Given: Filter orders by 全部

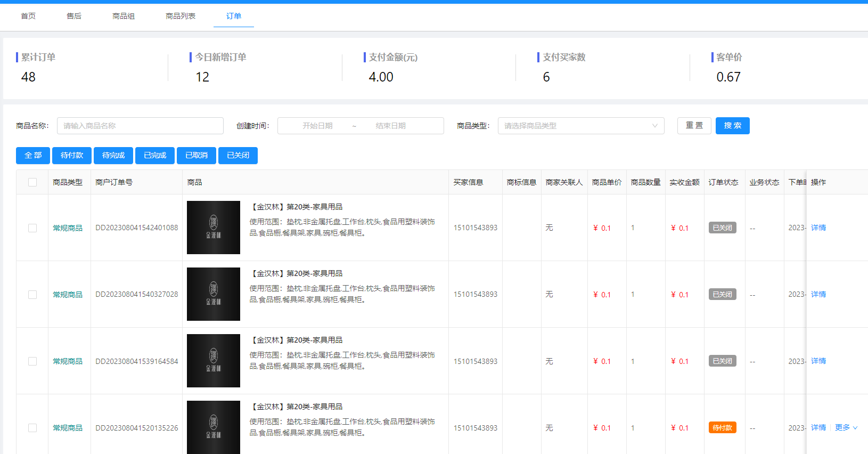Looking at the screenshot, I should point(33,156).
